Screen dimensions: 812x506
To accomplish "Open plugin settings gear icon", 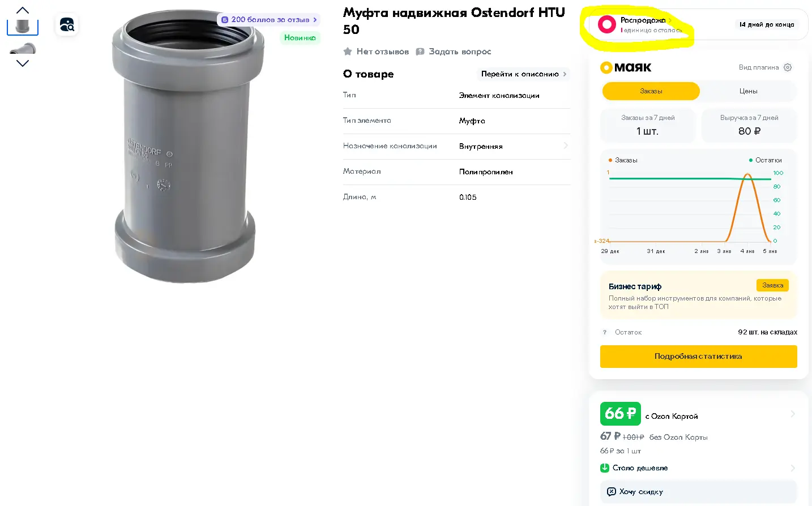I will 788,67.
